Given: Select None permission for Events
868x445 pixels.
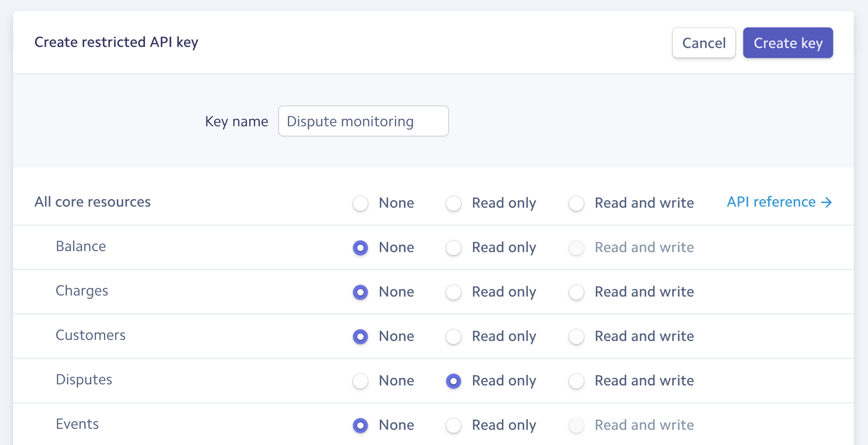Looking at the screenshot, I should click(360, 425).
